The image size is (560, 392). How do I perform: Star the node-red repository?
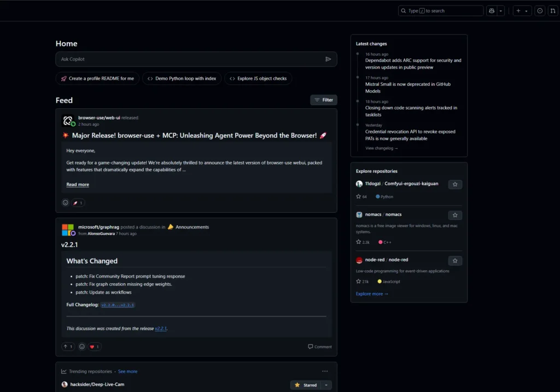pyautogui.click(x=455, y=261)
